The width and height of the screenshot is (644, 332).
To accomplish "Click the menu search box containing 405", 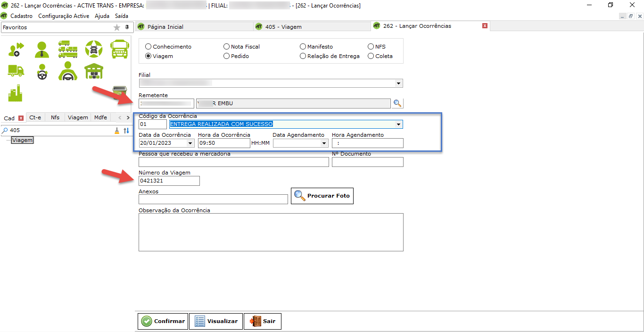I will tap(60, 131).
